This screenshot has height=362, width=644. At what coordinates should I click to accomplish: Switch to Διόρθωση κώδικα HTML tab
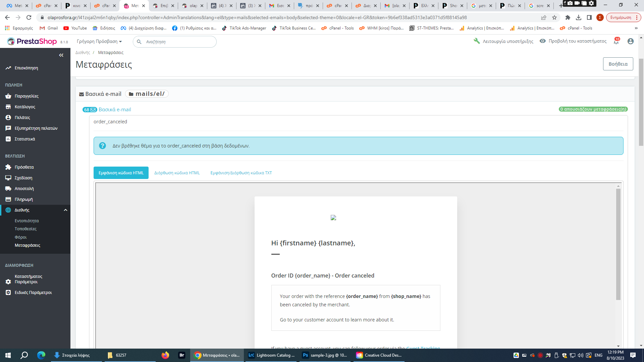tap(177, 173)
